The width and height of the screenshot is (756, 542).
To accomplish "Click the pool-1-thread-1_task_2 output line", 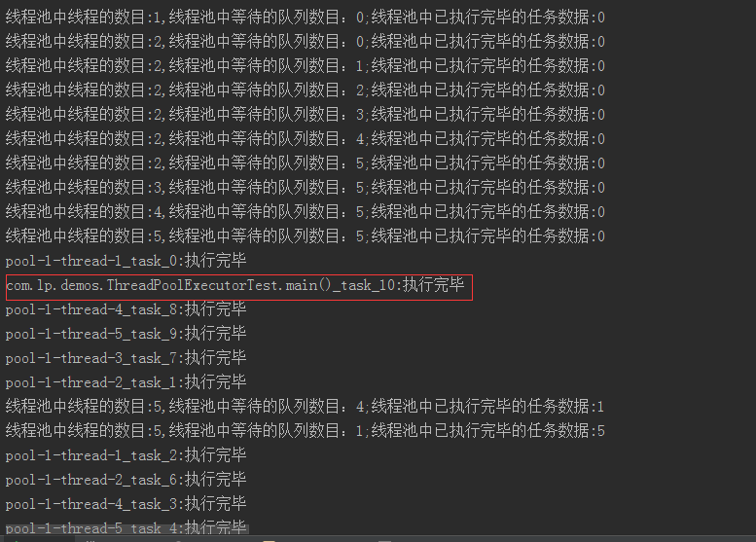I will (x=126, y=455).
